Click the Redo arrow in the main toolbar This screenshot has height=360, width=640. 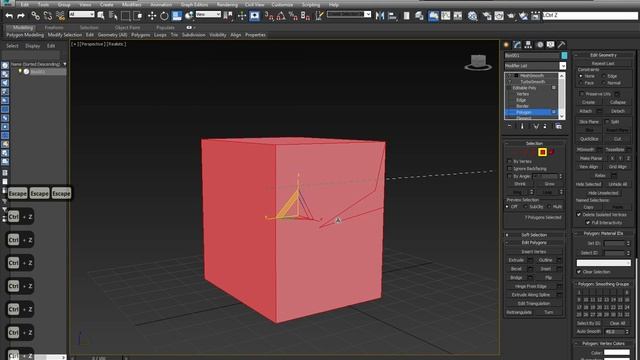click(x=21, y=16)
